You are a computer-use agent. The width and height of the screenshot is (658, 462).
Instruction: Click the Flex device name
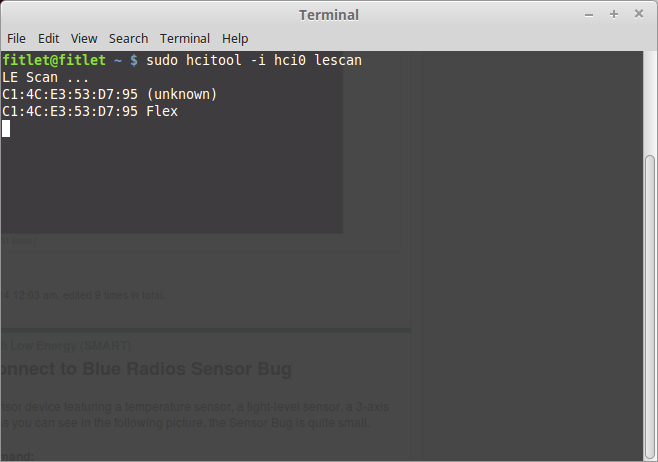[162, 111]
